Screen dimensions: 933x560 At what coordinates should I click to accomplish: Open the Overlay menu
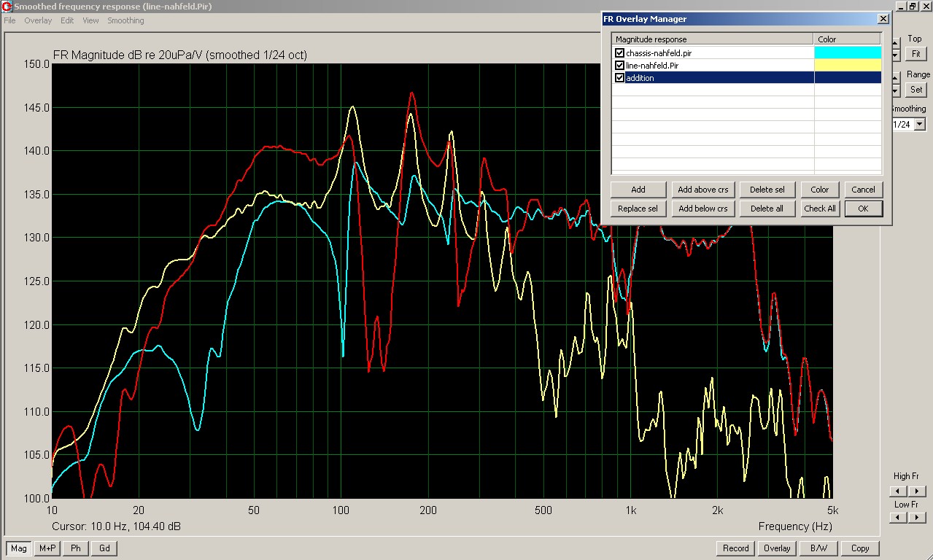(x=38, y=20)
